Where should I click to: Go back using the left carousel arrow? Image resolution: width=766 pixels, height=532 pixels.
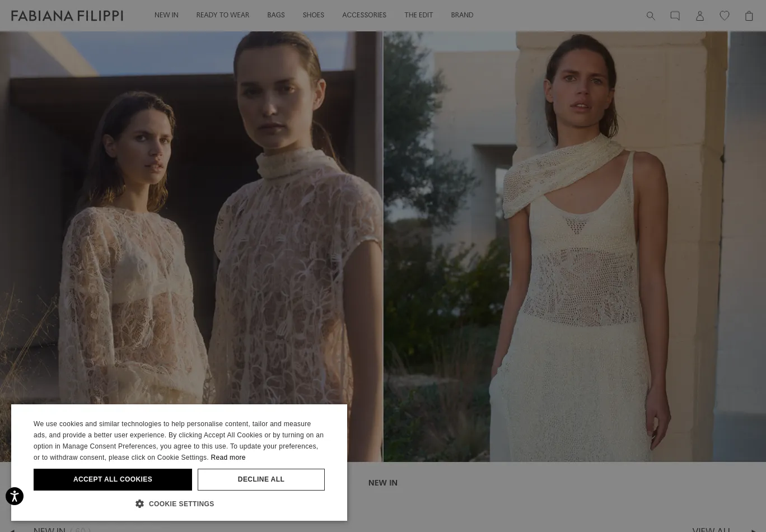click(x=12, y=529)
